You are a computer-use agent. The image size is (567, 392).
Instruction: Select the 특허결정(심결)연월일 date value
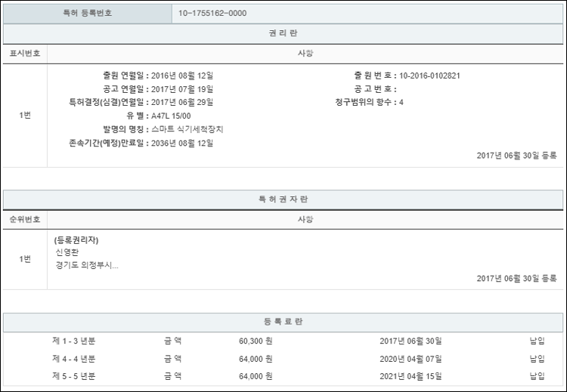click(x=182, y=102)
